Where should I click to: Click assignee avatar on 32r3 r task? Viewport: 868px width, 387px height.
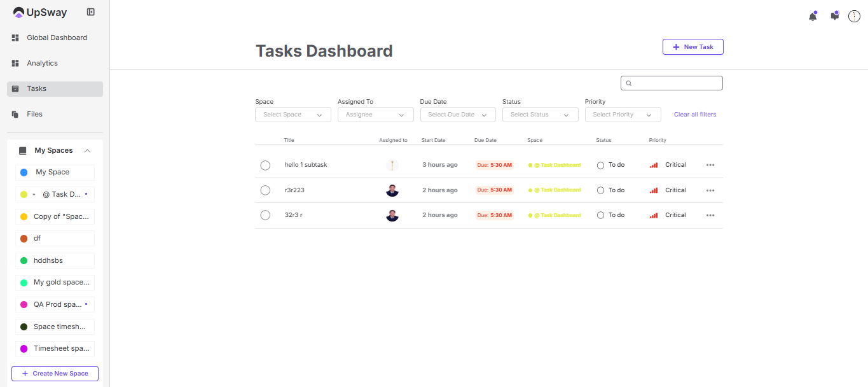click(392, 215)
